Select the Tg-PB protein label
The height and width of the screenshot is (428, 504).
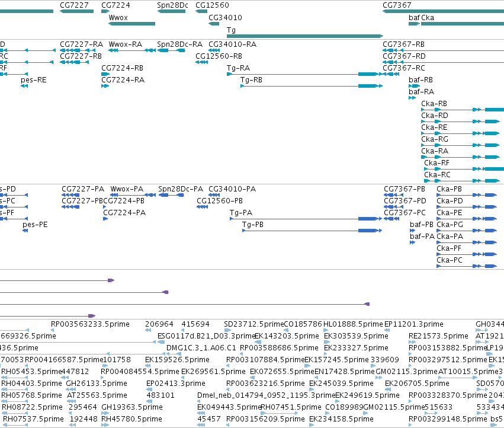[253, 225]
